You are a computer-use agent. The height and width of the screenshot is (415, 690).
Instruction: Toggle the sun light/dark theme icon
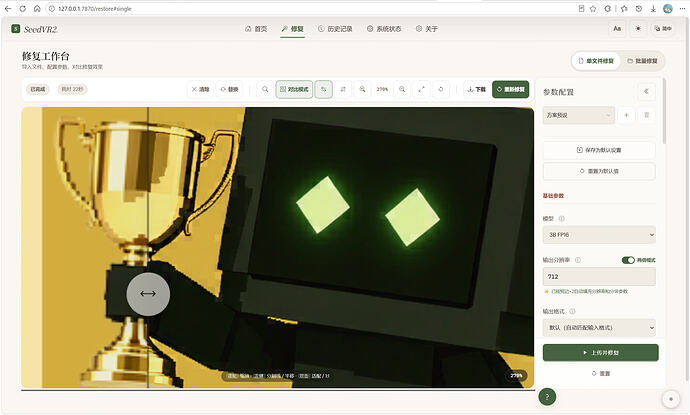[x=638, y=29]
